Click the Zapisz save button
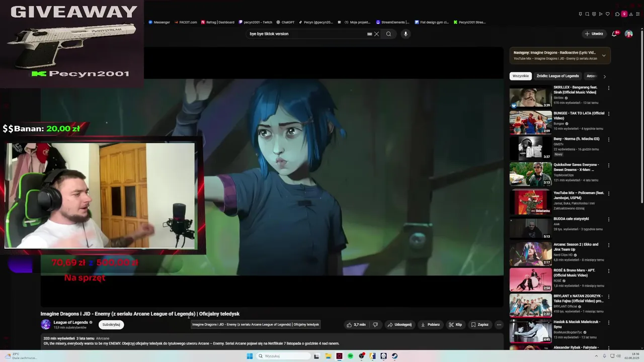Image resolution: width=644 pixels, height=362 pixels. coord(480,325)
